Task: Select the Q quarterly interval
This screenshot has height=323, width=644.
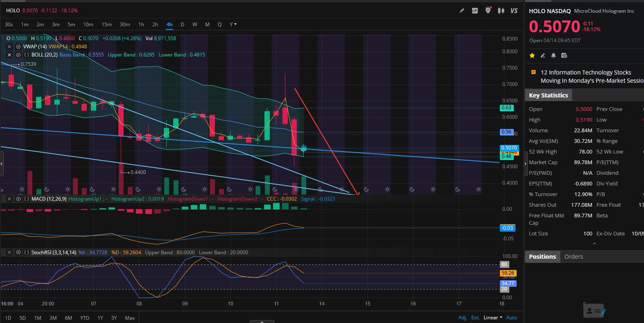Action: pos(219,24)
